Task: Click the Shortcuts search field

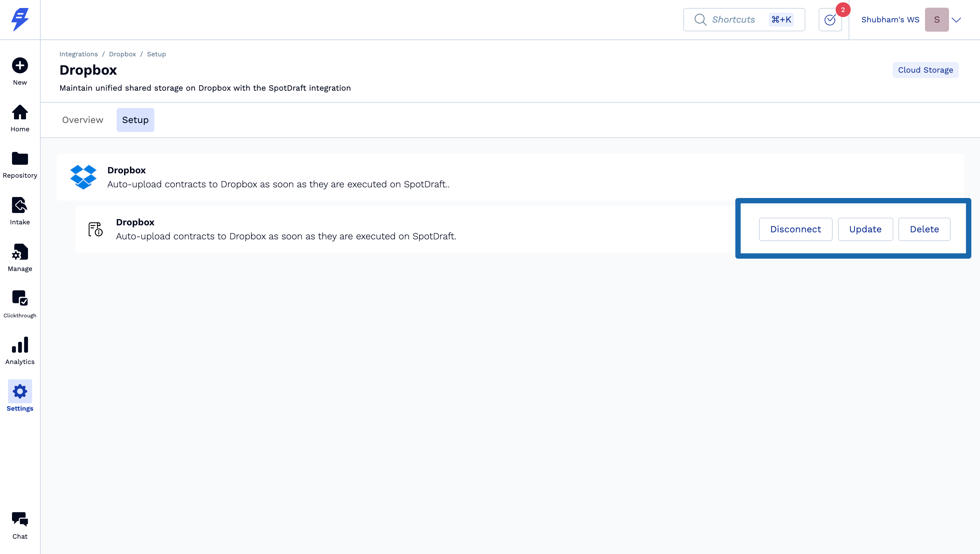Action: [x=733, y=20]
